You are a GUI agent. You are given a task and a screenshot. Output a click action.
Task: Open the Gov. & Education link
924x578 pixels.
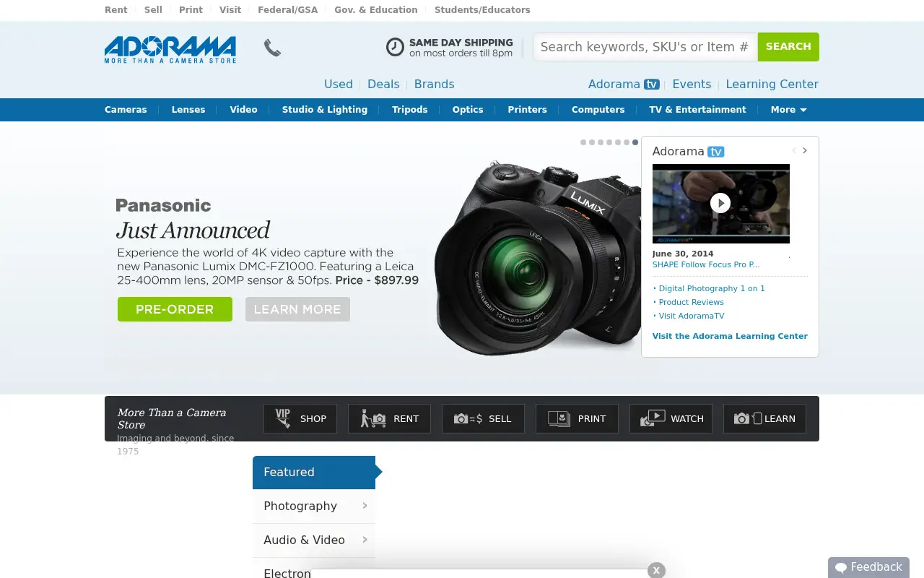tap(376, 10)
